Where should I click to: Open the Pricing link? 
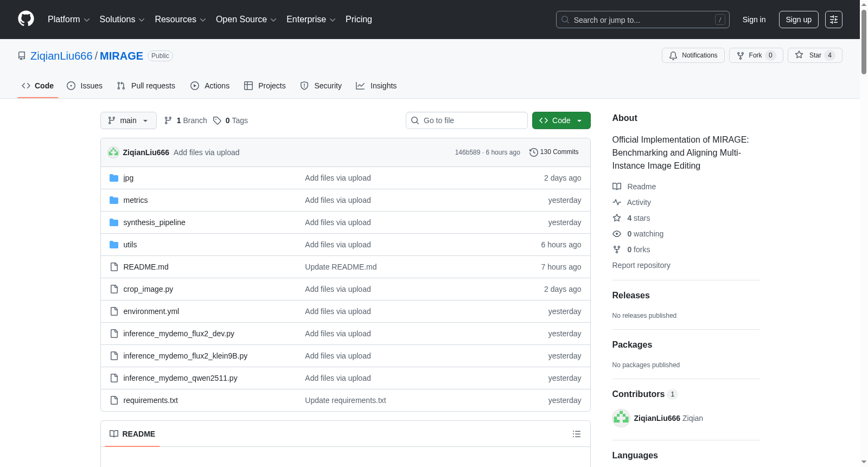[x=359, y=20]
